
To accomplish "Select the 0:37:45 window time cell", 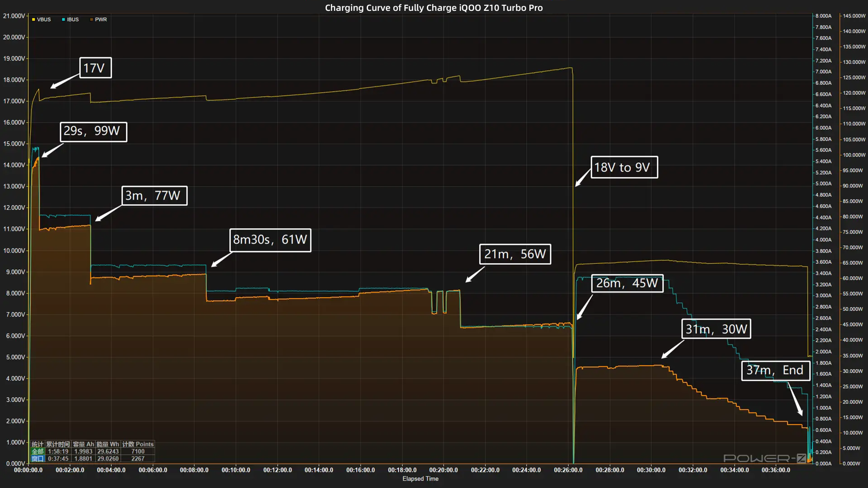I will pos(58,459).
